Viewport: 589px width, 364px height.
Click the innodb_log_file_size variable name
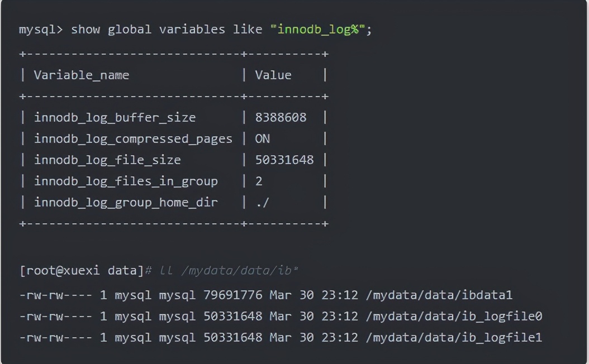point(107,160)
